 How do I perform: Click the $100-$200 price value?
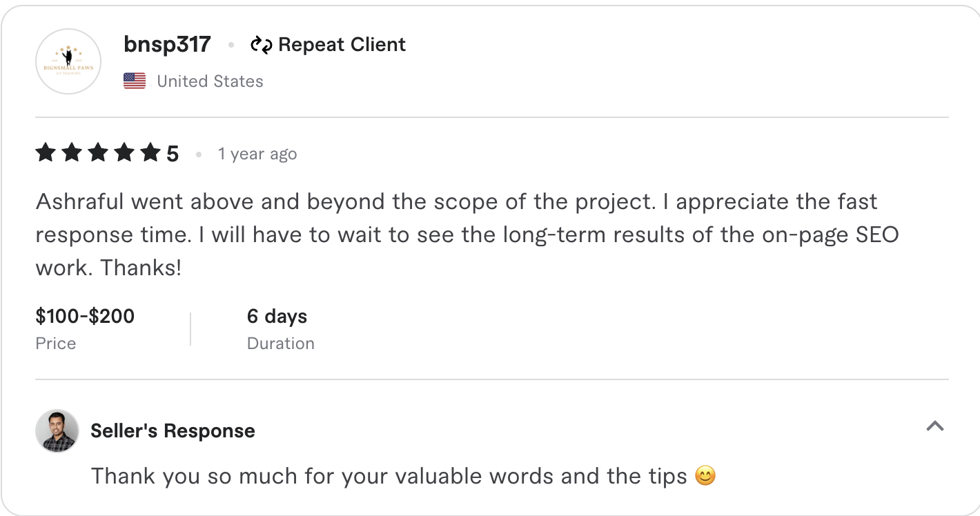(x=85, y=316)
